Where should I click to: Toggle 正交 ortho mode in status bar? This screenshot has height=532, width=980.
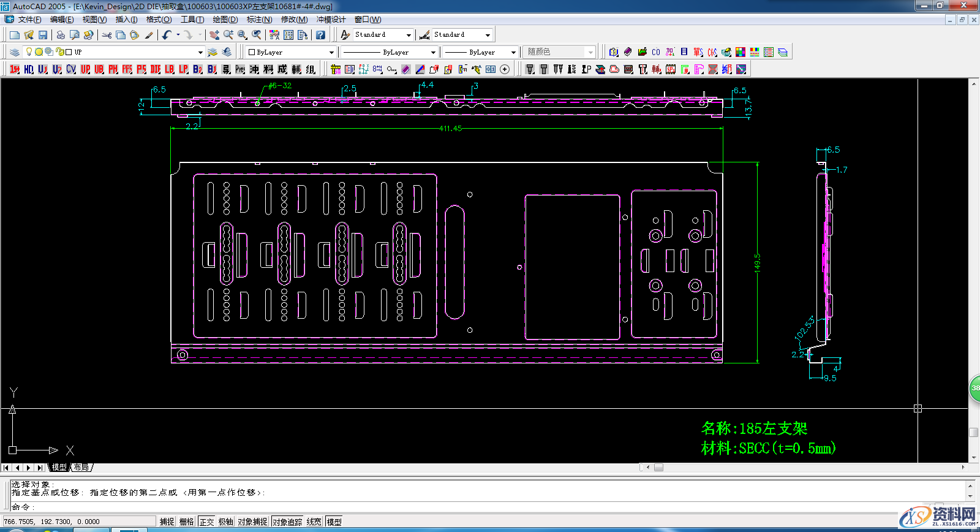pyautogui.click(x=207, y=522)
